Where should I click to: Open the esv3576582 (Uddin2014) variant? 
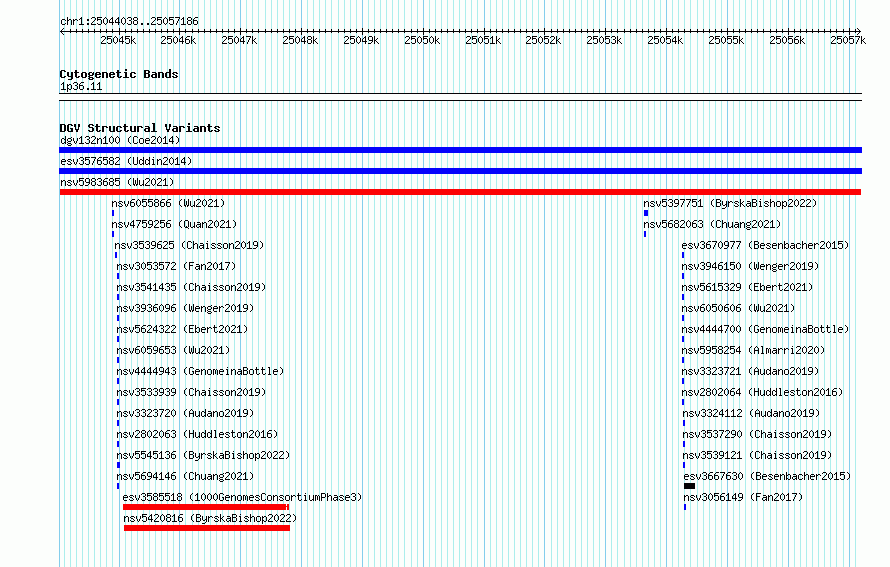pos(126,161)
